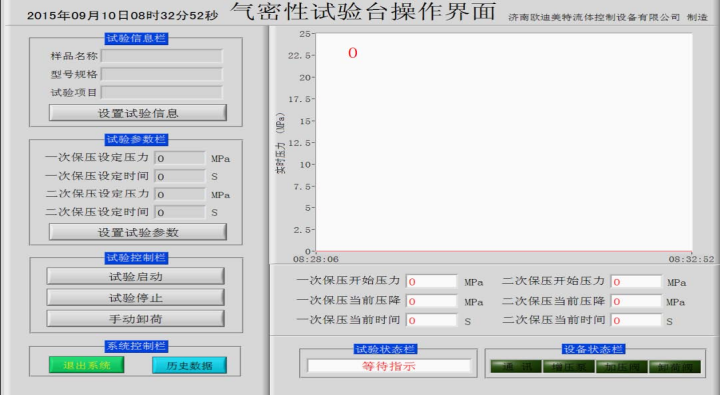The width and height of the screenshot is (720, 396).
Task: Click the 一次保压设定时间 value field
Action: [180, 176]
